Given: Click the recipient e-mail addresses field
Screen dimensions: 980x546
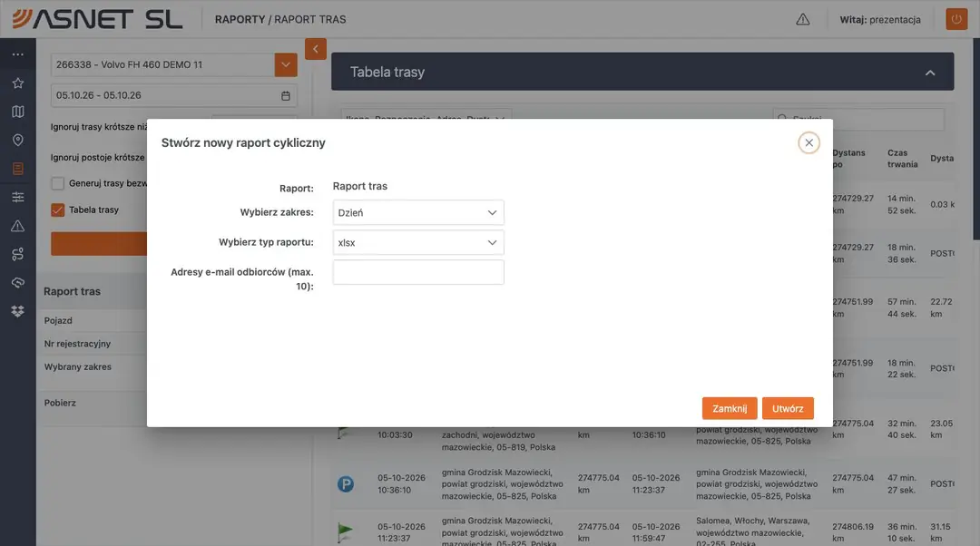Looking at the screenshot, I should [x=418, y=272].
